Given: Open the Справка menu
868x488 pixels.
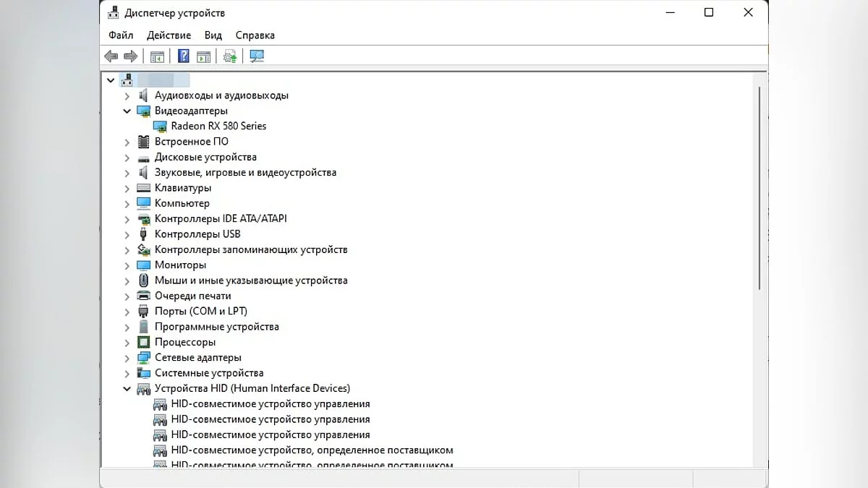Looking at the screenshot, I should 255,35.
